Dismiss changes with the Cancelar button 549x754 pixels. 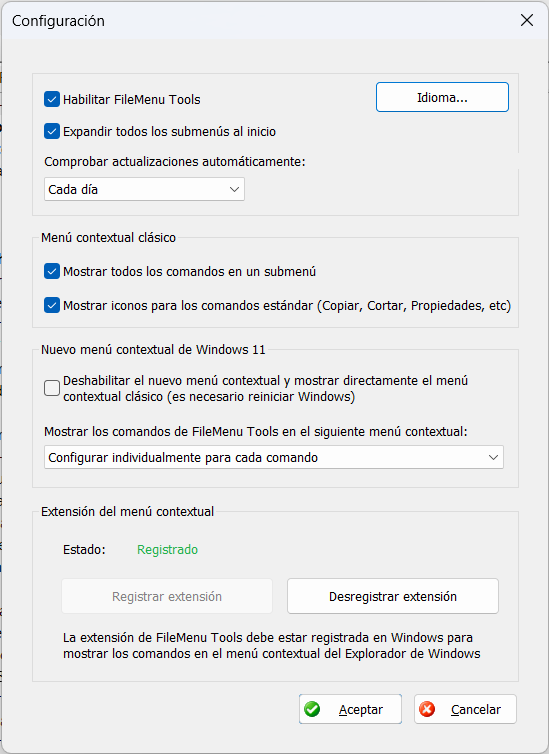tap(465, 709)
